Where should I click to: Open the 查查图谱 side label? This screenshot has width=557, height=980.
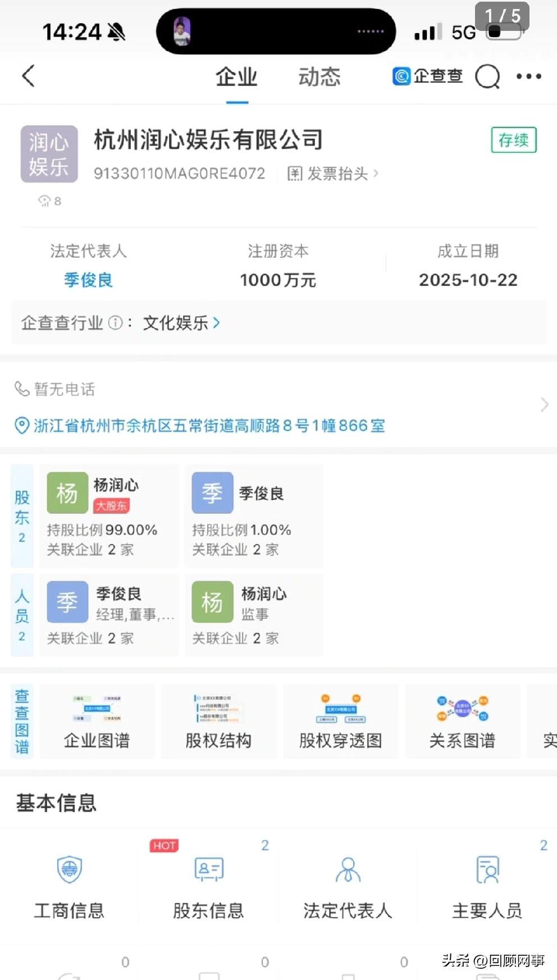pyautogui.click(x=22, y=722)
